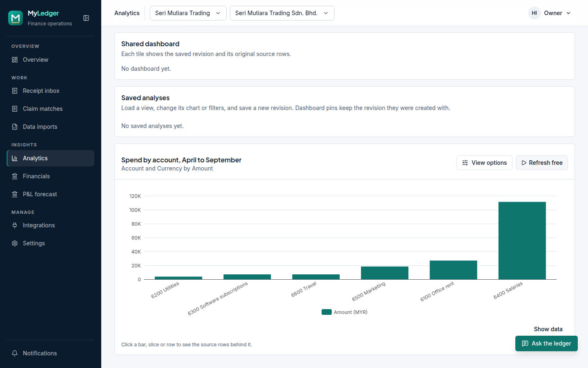The height and width of the screenshot is (368, 588).
Task: Go to Financials in the sidebar
Action: click(51, 176)
